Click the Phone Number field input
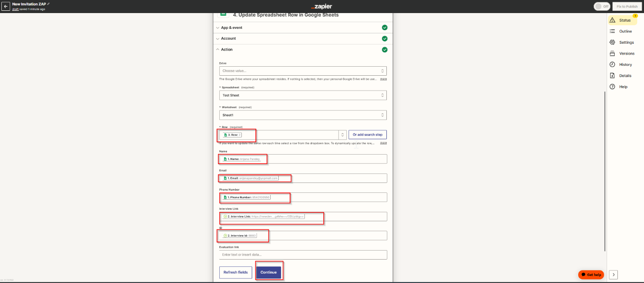644x283 pixels. coord(303,197)
